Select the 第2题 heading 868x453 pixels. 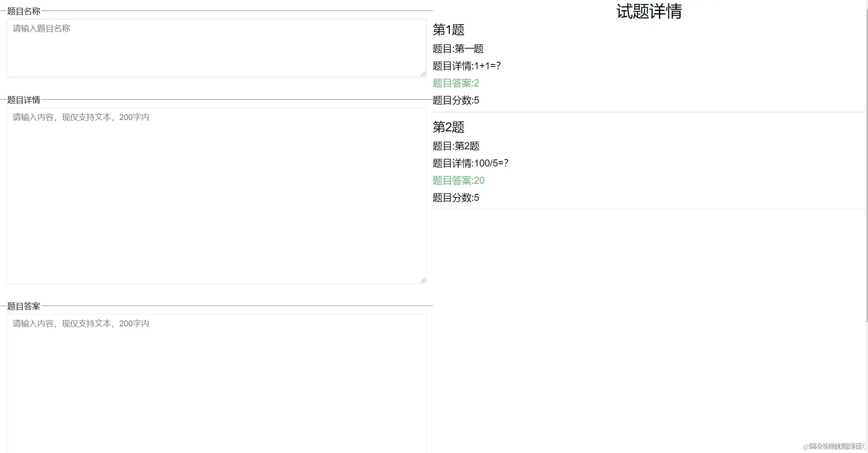448,127
